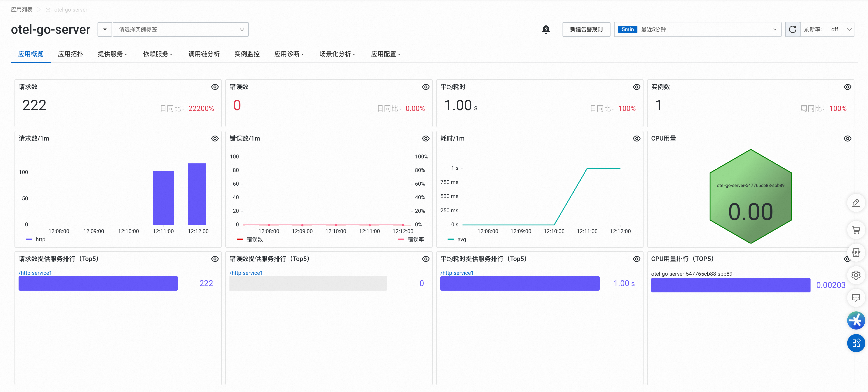Open the 最近5分钟 time range dropdown
The width and height of the screenshot is (868, 392).
[697, 29]
